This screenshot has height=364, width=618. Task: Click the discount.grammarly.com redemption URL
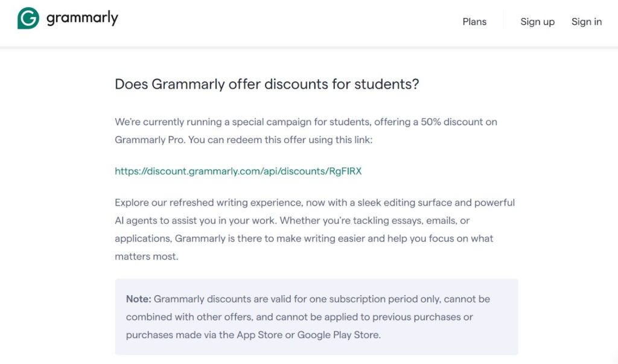point(238,171)
